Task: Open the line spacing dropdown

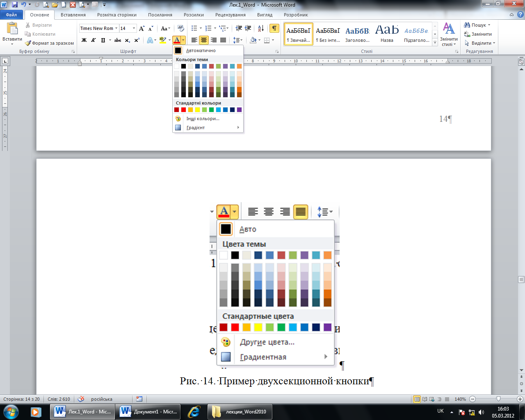Action: (238, 40)
